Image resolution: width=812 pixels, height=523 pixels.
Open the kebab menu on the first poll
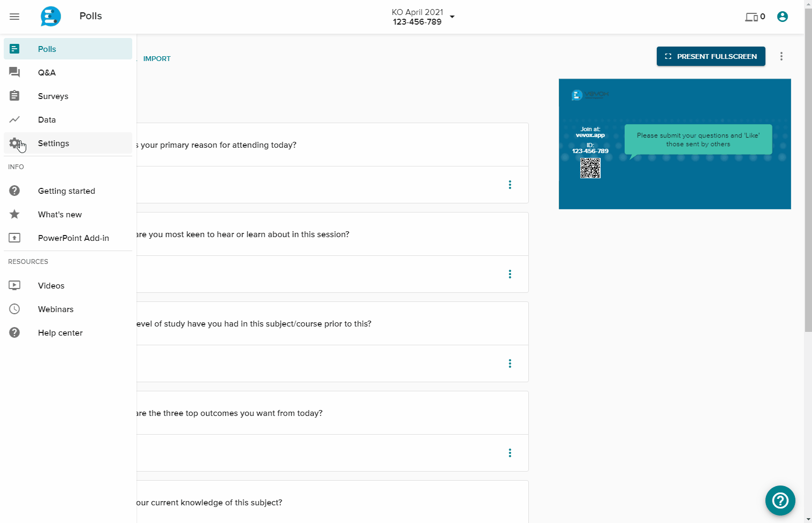(x=510, y=185)
